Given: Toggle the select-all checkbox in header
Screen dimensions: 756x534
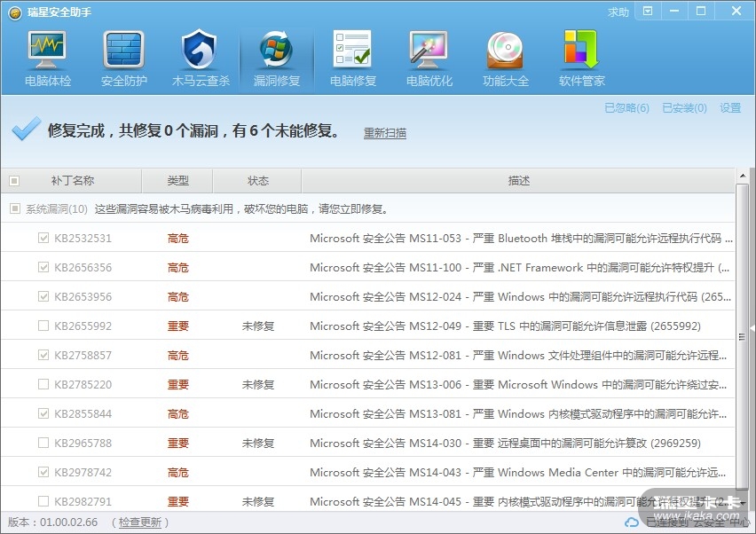Looking at the screenshot, I should pyautogui.click(x=14, y=181).
